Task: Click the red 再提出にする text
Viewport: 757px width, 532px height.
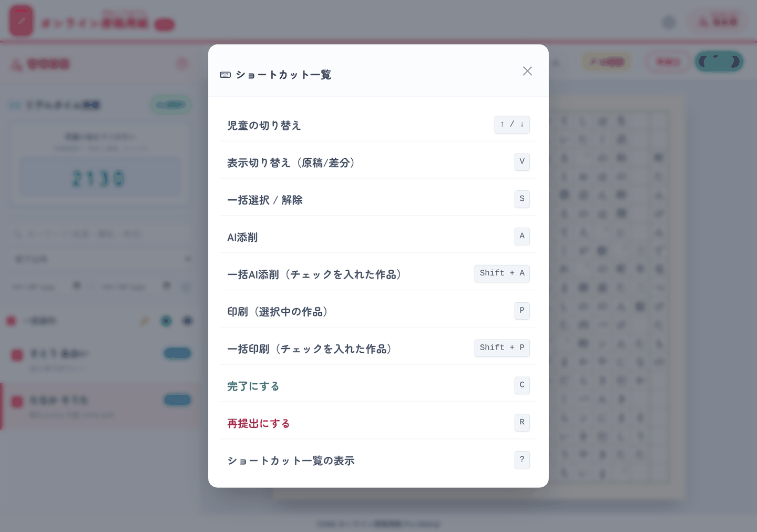Action: coord(258,424)
